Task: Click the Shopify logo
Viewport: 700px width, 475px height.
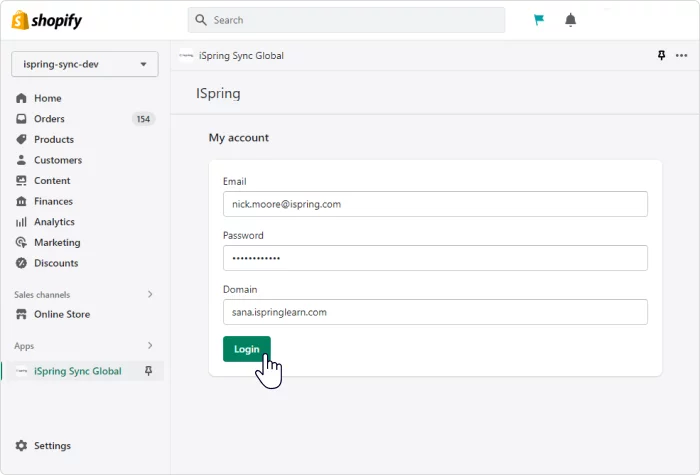Action: click(47, 20)
